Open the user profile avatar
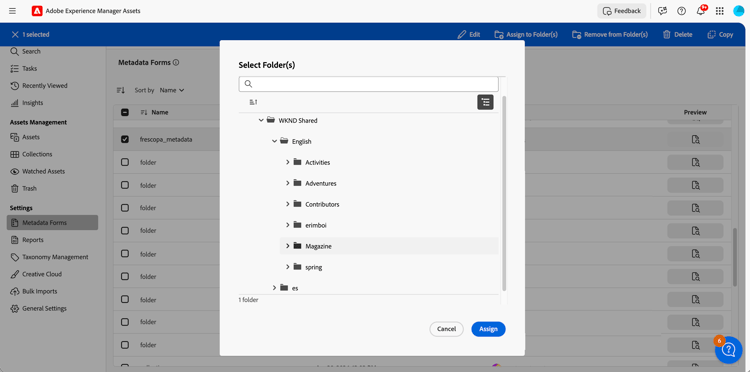Image resolution: width=750 pixels, height=372 pixels. (738, 11)
